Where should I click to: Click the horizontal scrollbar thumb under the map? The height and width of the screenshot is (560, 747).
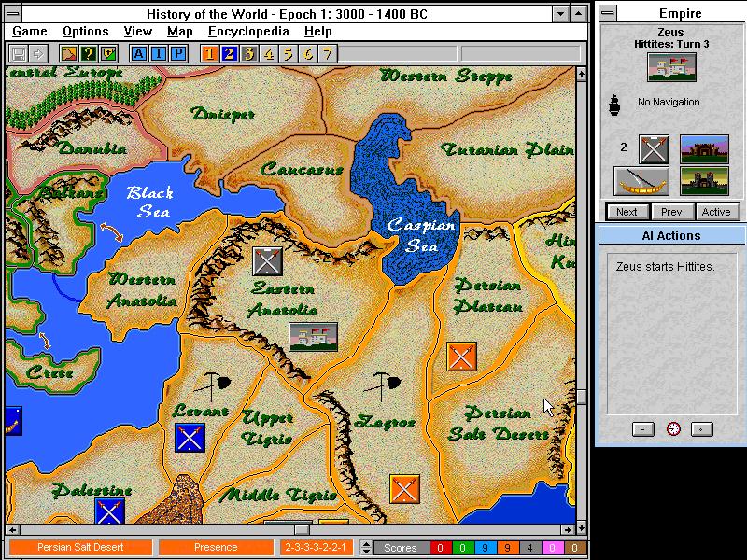[x=302, y=529]
